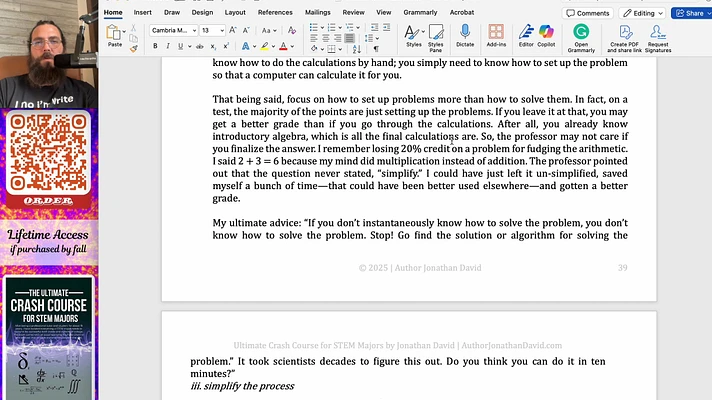Align text right
The image size is (712, 400).
(x=337, y=38)
